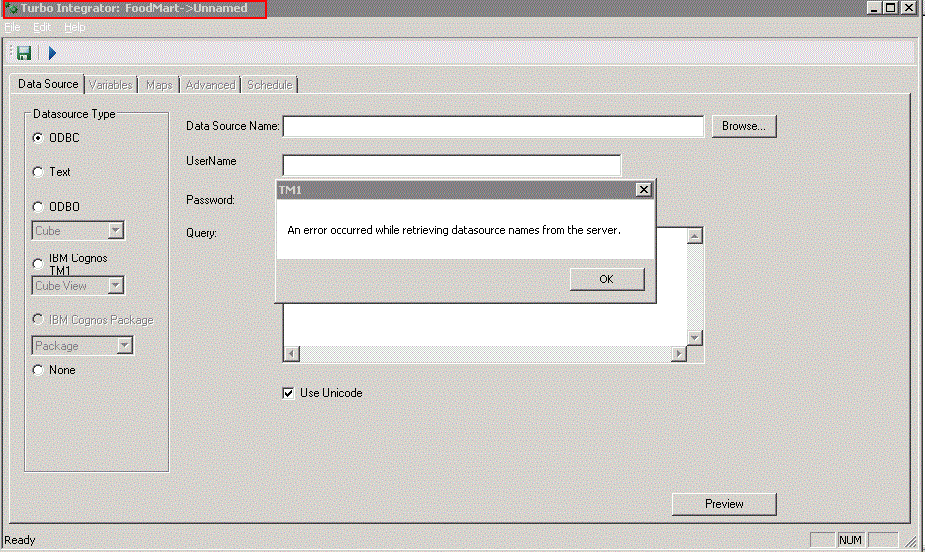The image size is (925, 552).
Task: Click the Query label
Action: coord(201,233)
